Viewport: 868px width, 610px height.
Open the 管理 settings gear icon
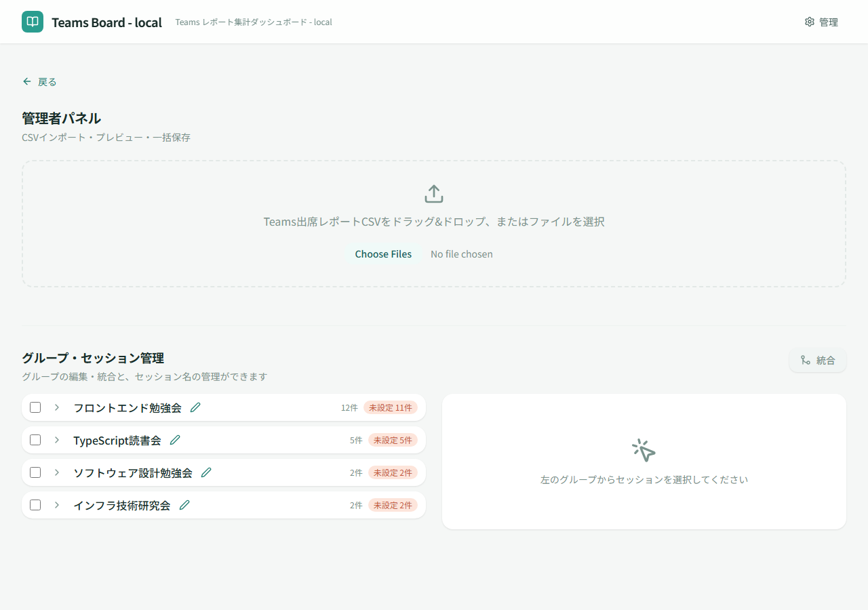[x=809, y=21]
